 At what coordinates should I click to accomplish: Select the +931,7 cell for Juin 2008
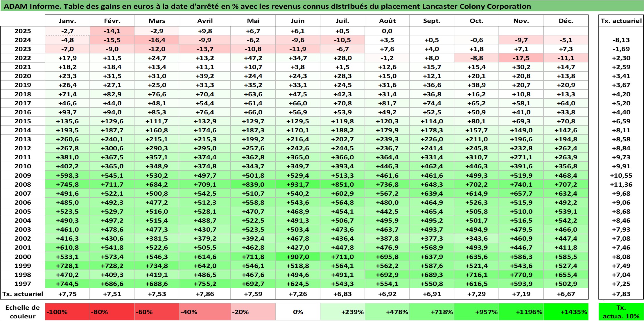point(298,185)
